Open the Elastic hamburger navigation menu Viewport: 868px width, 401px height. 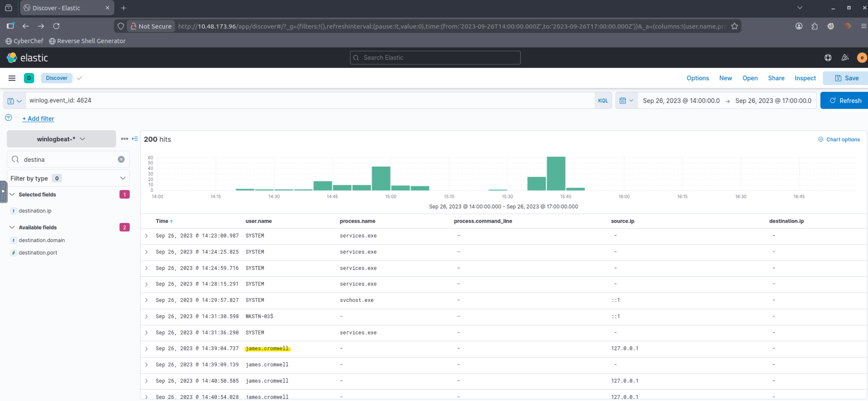tap(12, 78)
